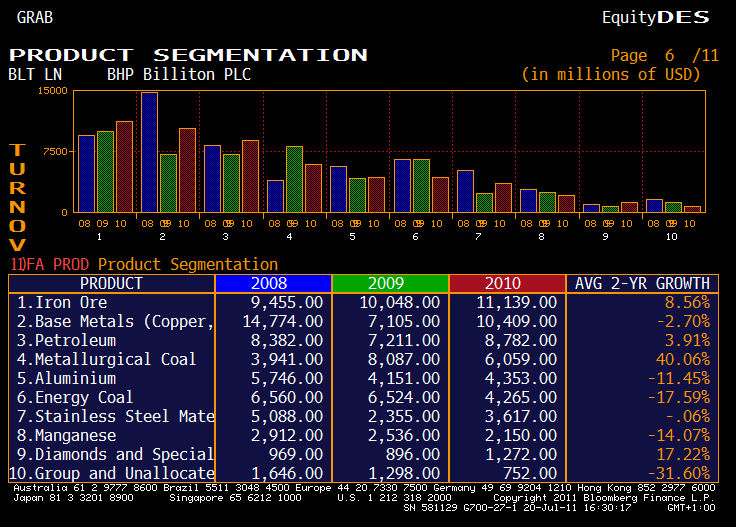This screenshot has width=736, height=527.
Task: Select the Base Metals (Copper) row
Action: (115, 321)
